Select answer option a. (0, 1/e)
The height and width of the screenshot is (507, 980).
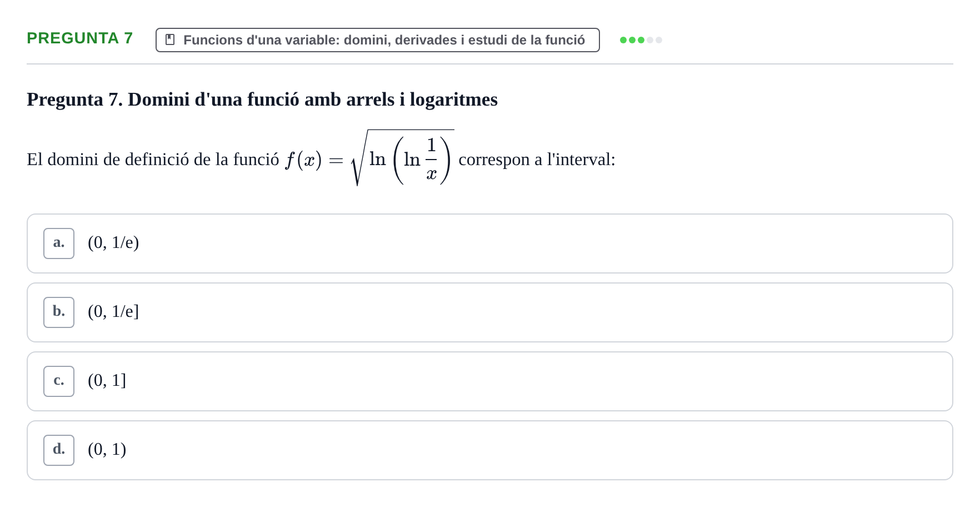[490, 243]
